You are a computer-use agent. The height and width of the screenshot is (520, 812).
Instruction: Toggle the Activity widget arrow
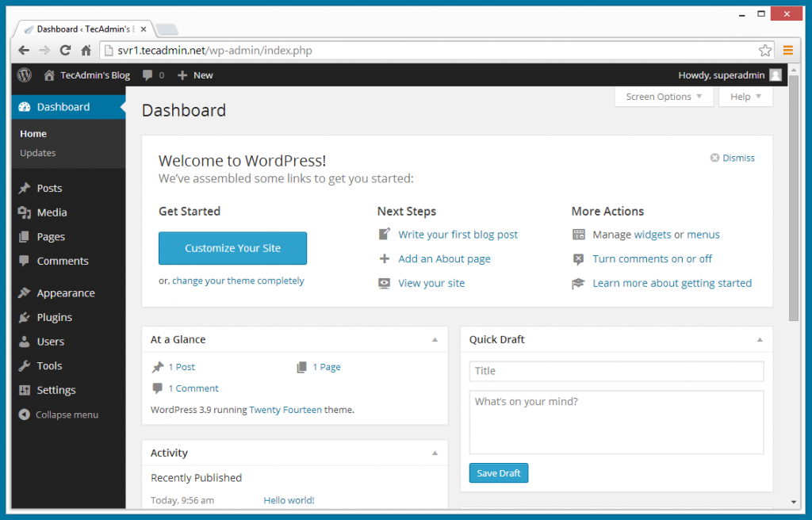tap(435, 453)
